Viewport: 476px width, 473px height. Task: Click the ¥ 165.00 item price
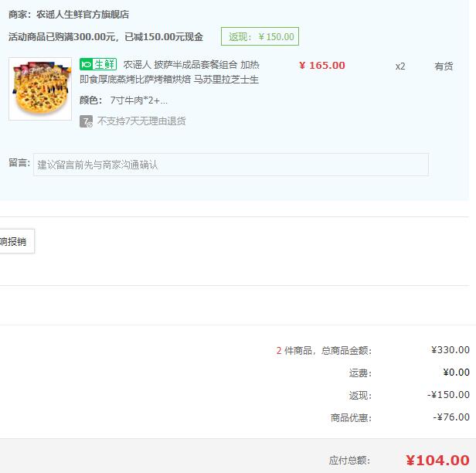point(321,65)
